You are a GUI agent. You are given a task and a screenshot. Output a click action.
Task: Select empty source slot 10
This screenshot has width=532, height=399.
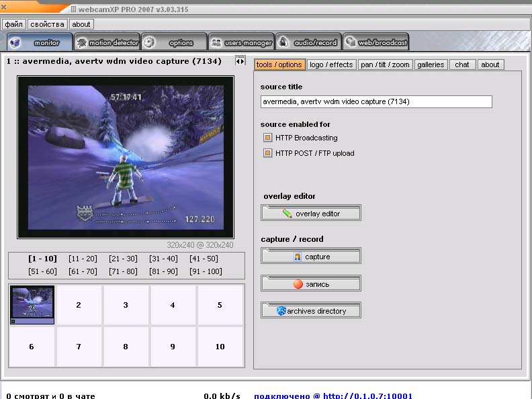(220, 347)
